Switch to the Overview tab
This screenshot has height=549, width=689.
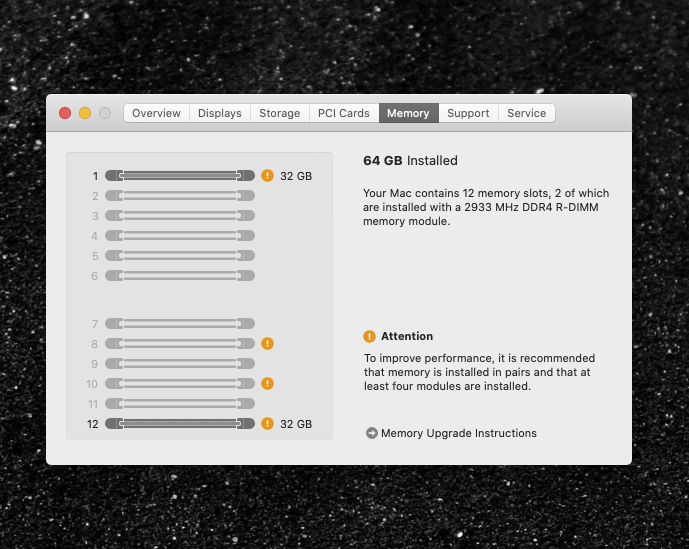156,113
